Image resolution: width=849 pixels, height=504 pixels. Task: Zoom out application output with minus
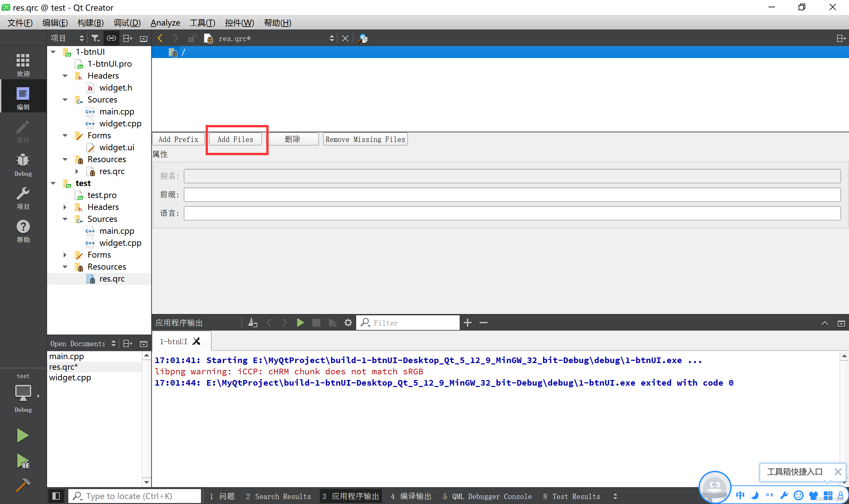coord(484,323)
